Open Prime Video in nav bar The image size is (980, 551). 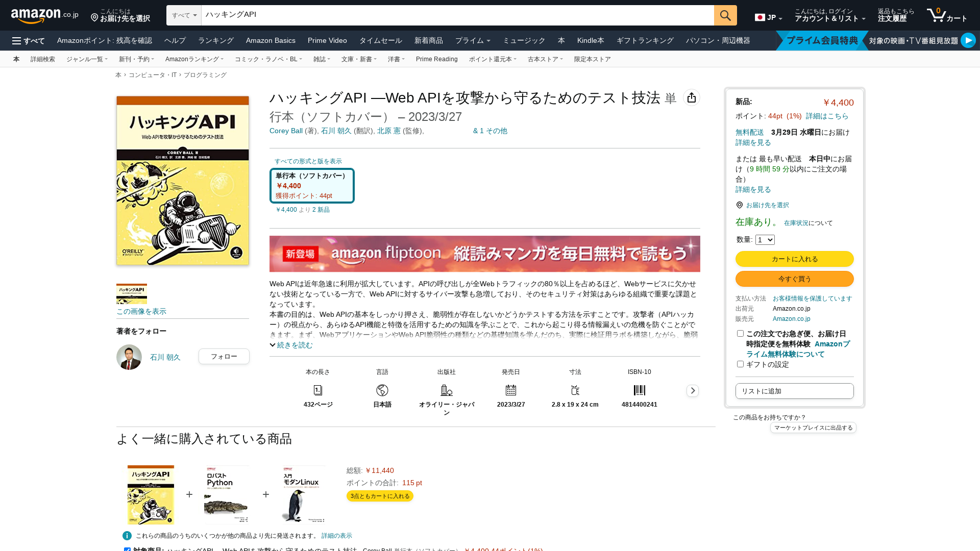click(327, 40)
